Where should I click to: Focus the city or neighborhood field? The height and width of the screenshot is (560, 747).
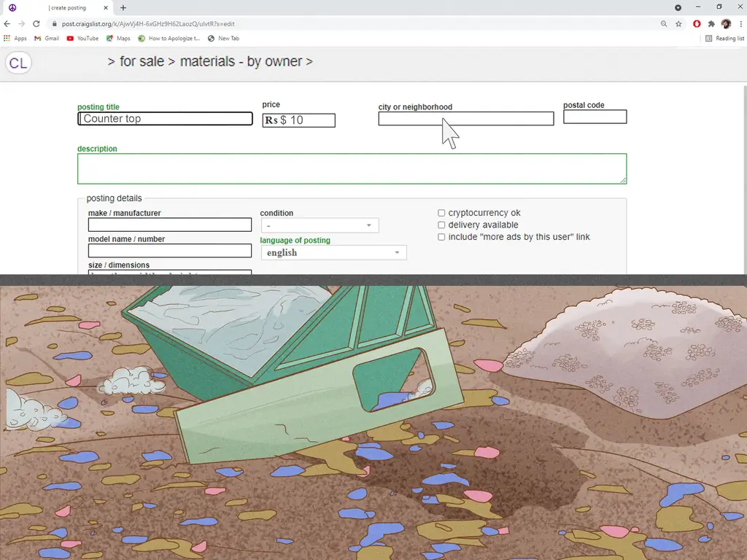click(466, 119)
